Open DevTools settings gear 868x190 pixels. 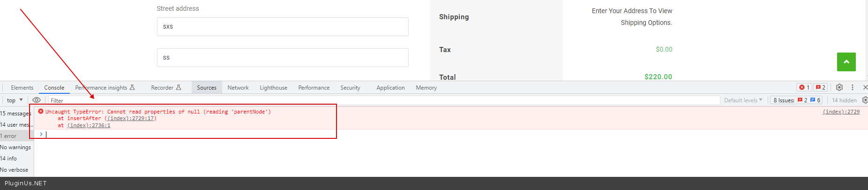(x=839, y=87)
